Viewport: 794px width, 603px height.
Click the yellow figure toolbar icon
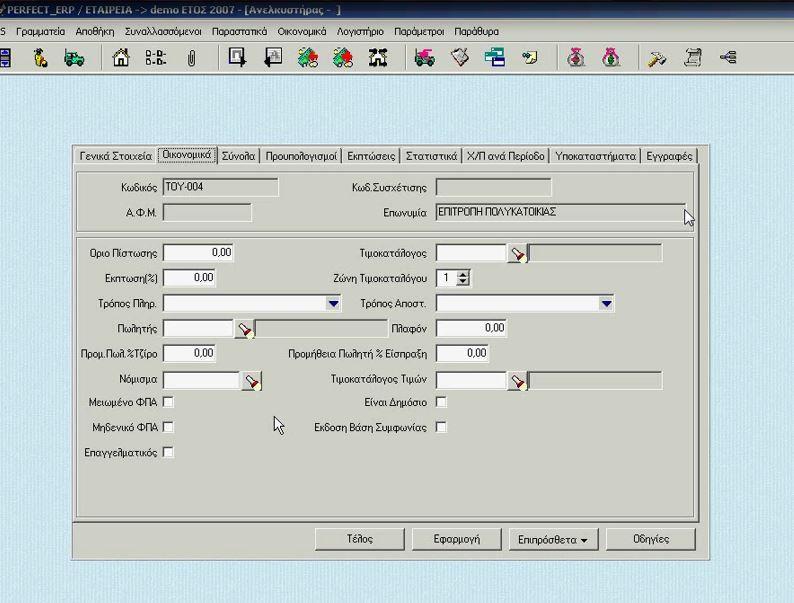coord(41,58)
